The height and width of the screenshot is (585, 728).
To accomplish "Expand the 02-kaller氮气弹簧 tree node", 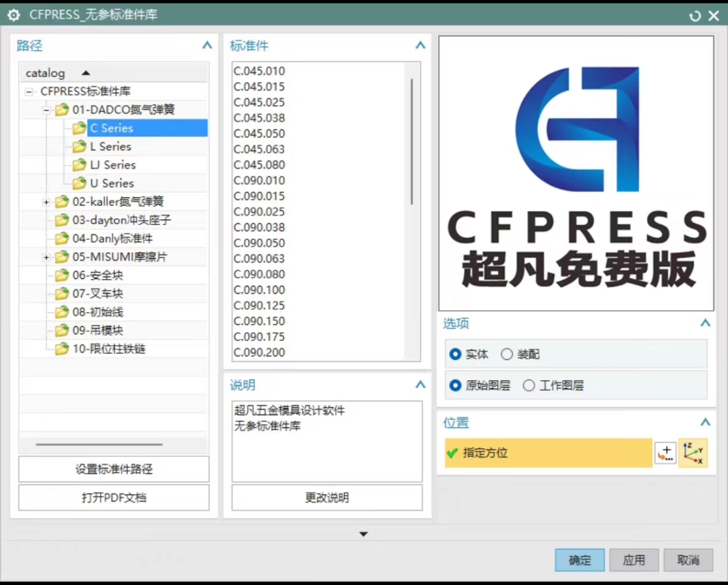I will point(46,202).
